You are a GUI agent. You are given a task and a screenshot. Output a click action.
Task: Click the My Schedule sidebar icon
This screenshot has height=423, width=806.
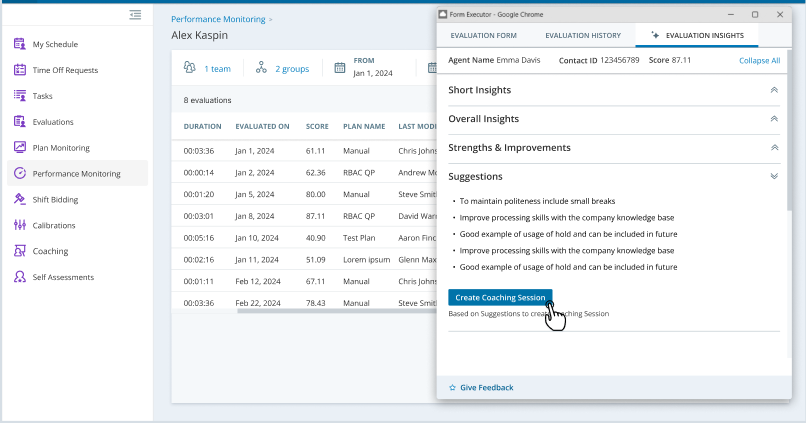tap(19, 44)
